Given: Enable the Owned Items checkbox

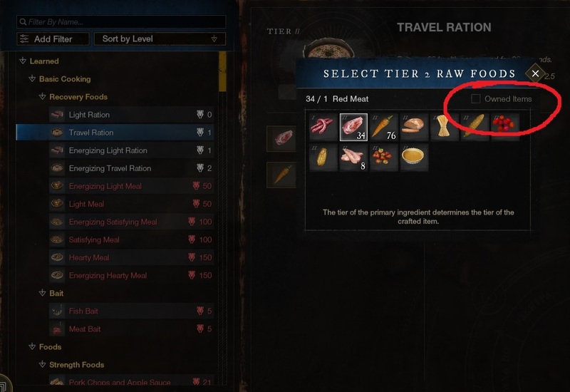Looking at the screenshot, I should pos(475,98).
